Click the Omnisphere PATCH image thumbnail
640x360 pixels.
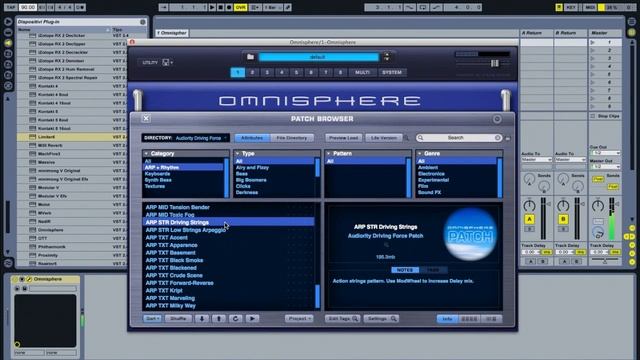pyautogui.click(x=470, y=234)
